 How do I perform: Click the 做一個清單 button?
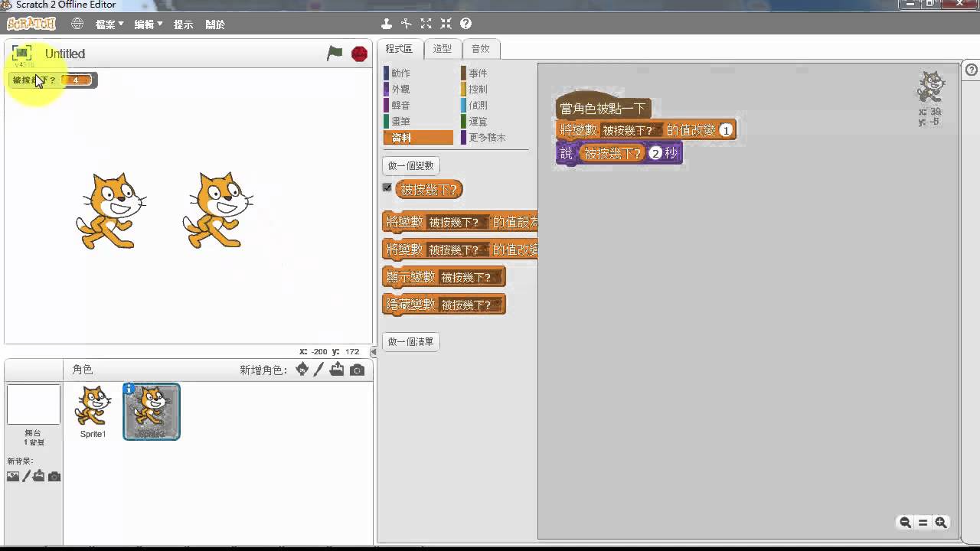pos(411,341)
